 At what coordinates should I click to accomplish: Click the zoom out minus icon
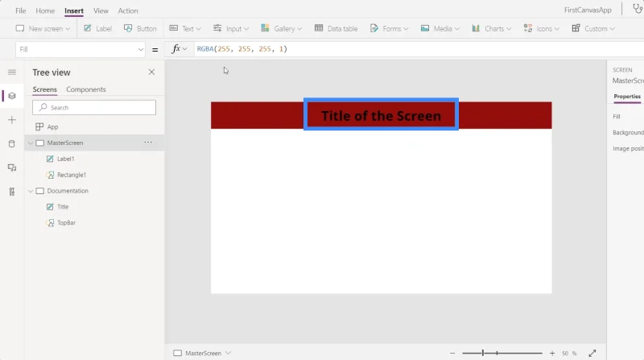point(452,353)
